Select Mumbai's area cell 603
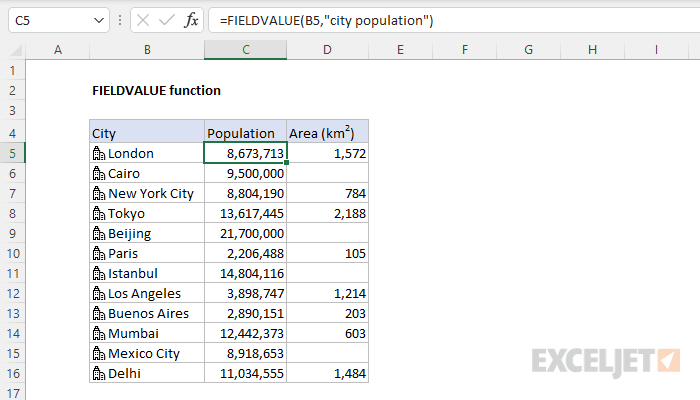The height and width of the screenshot is (400, 700). [x=327, y=333]
